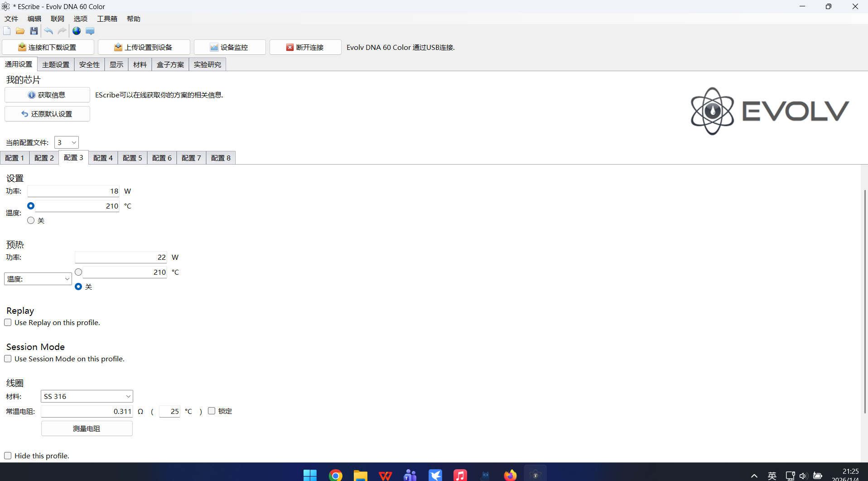
Task: Open the 当前配置文件 profile number dropdown
Action: click(x=67, y=142)
